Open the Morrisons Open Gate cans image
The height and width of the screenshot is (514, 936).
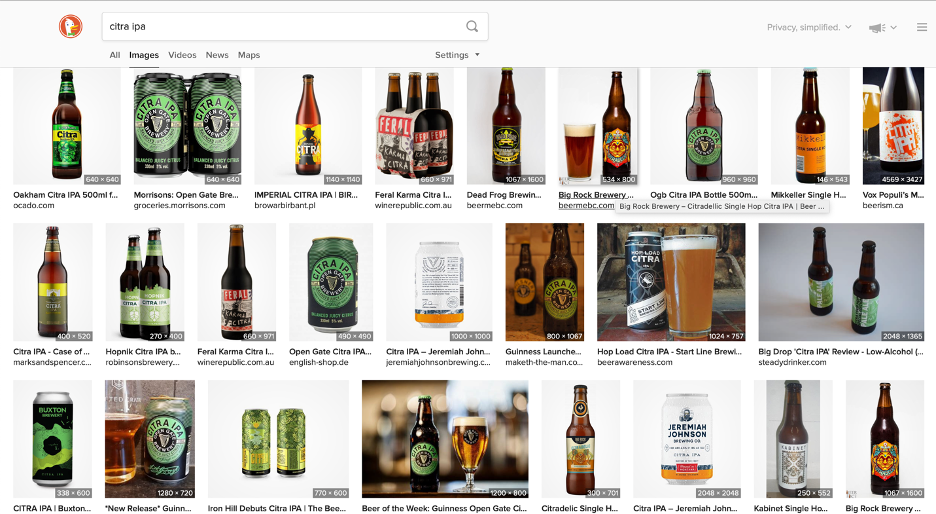[x=187, y=126]
